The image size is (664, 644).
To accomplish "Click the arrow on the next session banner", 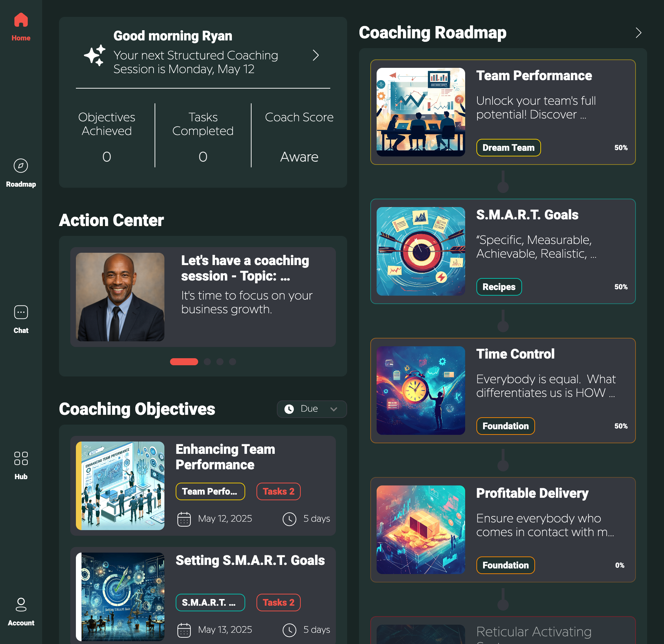I will 315,56.
